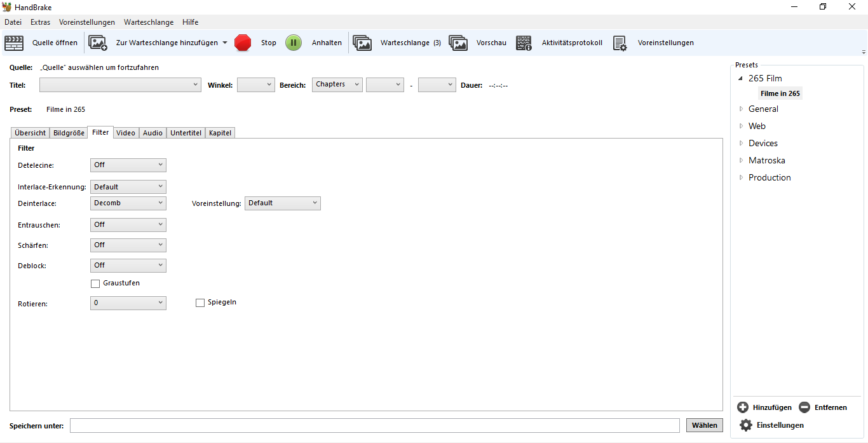Open the Deinterlace Voreinstellung dropdown
Viewport: 868px width, 443px height.
click(x=282, y=203)
